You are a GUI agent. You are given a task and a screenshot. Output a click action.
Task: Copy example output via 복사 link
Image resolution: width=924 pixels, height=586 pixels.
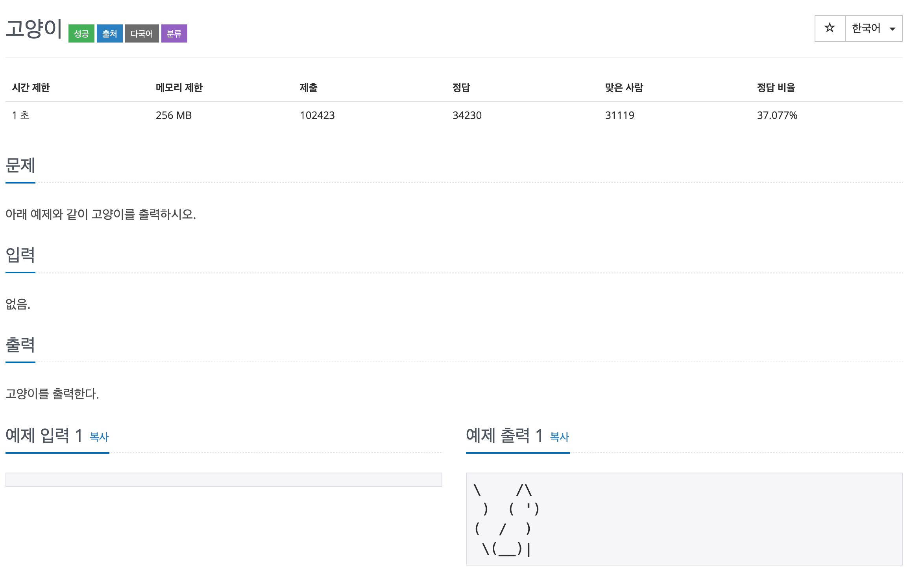click(x=559, y=437)
